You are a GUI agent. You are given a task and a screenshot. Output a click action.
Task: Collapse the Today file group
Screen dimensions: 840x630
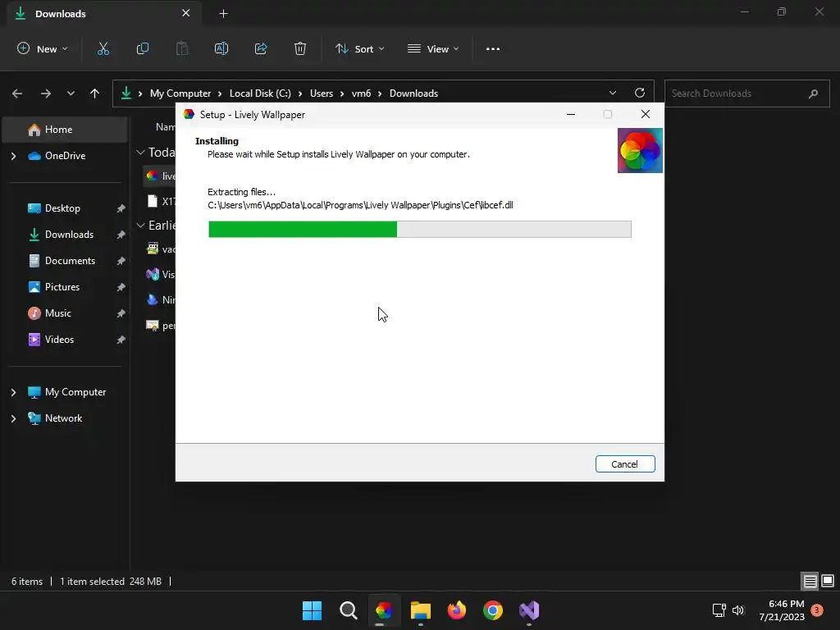[x=140, y=153]
